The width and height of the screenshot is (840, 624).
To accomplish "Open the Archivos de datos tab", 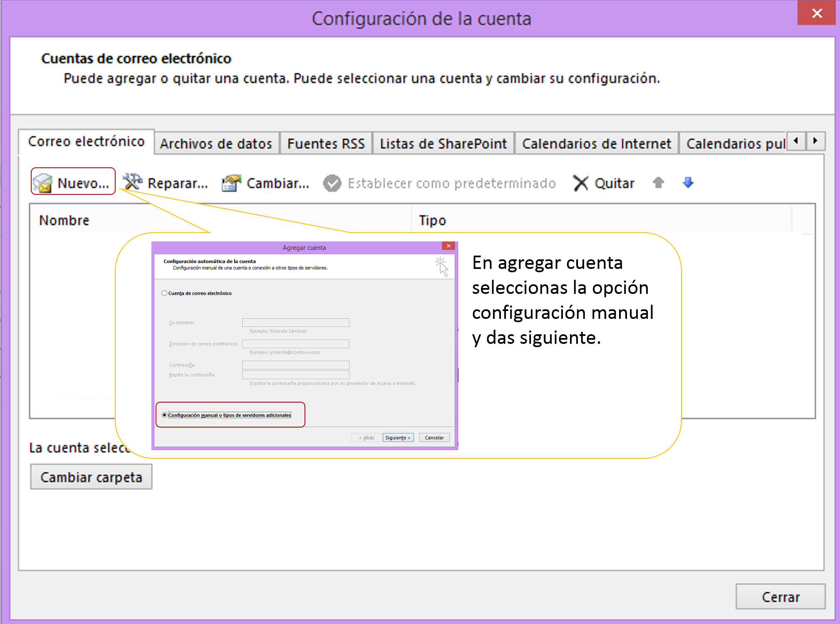I will pos(216,144).
